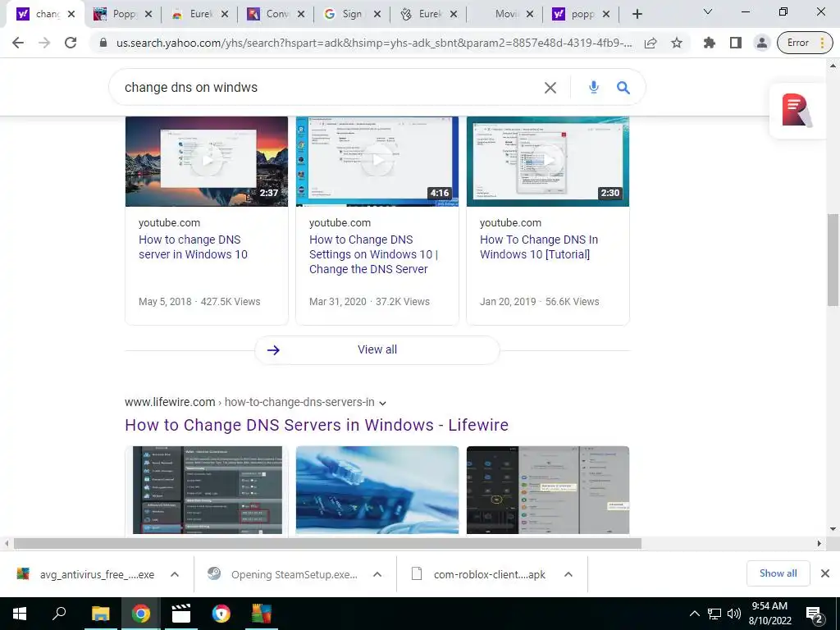This screenshot has height=630, width=840.
Task: Open the tab search chevron
Action: click(x=708, y=11)
